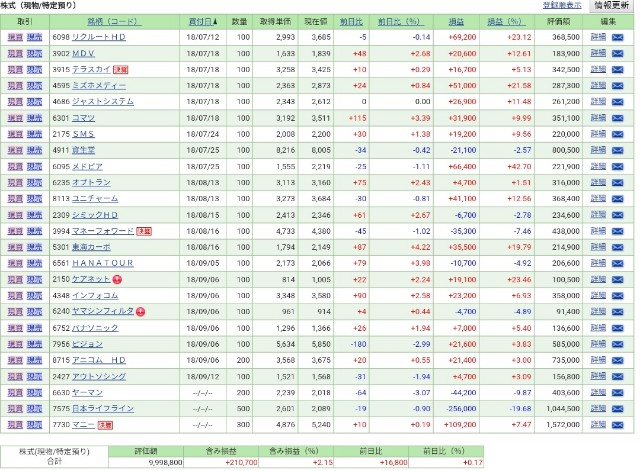
Task: Click the envelope icon in the 日本ライフライン row
Action: (x=617, y=409)
